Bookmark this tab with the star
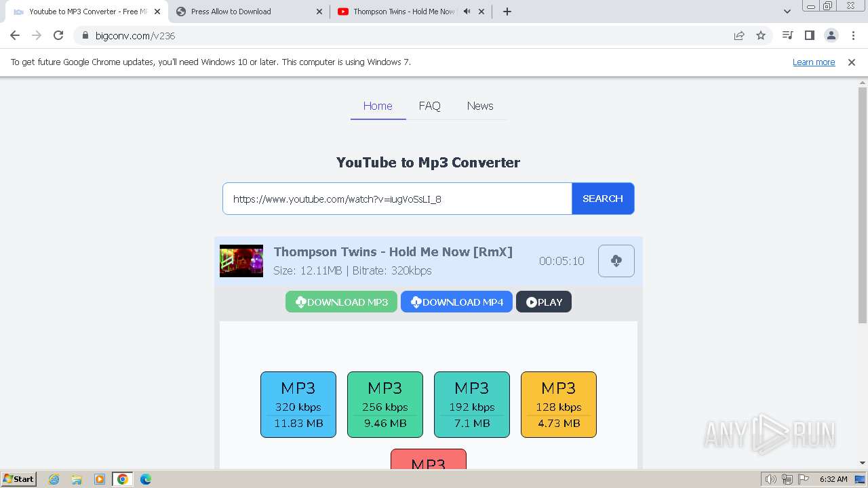 point(761,35)
